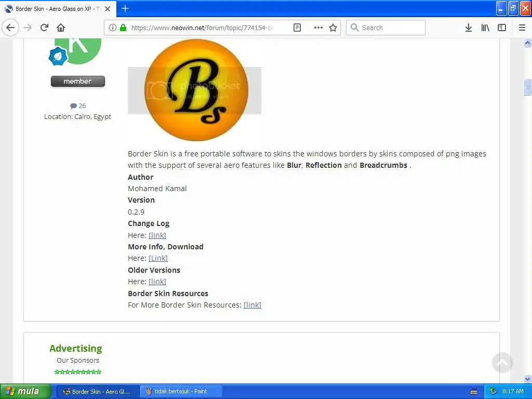Close the Border Skin tab
Screen dimensions: 532x399
[x=108, y=9]
